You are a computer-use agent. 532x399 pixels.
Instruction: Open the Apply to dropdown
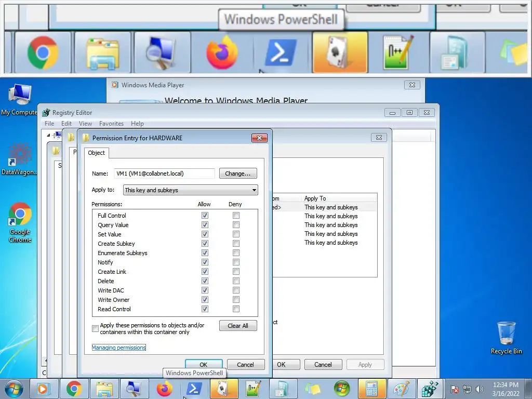tap(190, 190)
